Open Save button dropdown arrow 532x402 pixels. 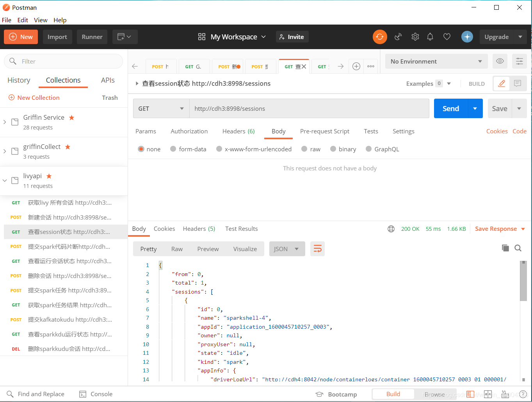pyautogui.click(x=519, y=108)
